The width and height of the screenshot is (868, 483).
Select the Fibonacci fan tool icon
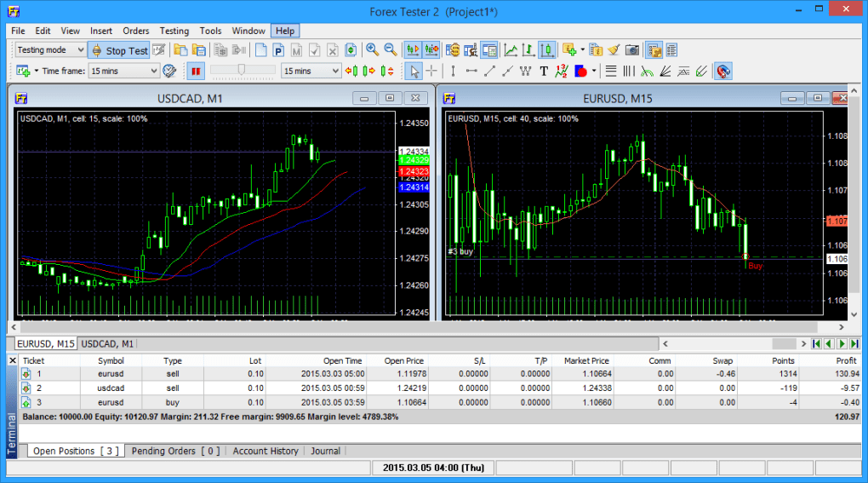[x=665, y=71]
